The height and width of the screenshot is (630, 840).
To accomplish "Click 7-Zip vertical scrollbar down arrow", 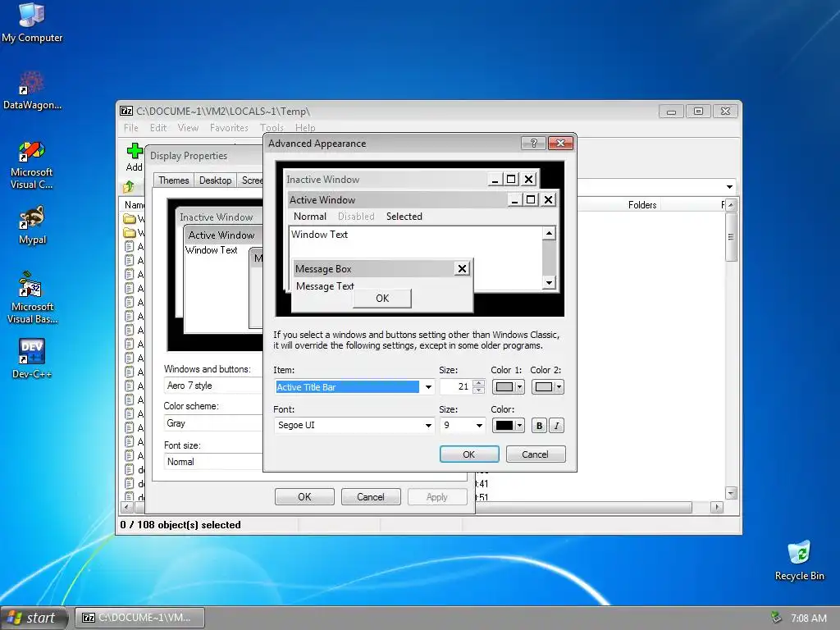I will click(731, 493).
